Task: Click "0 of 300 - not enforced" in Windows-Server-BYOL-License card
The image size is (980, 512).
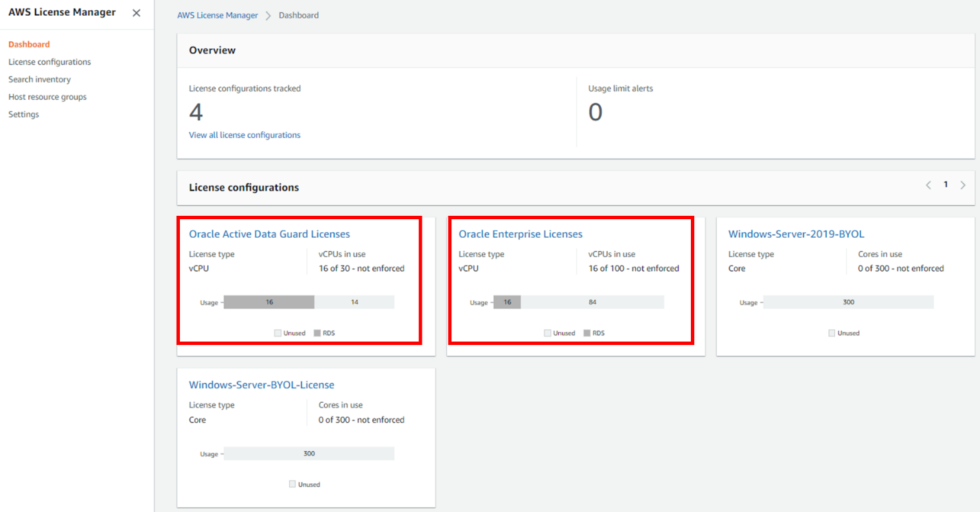Action: point(361,420)
